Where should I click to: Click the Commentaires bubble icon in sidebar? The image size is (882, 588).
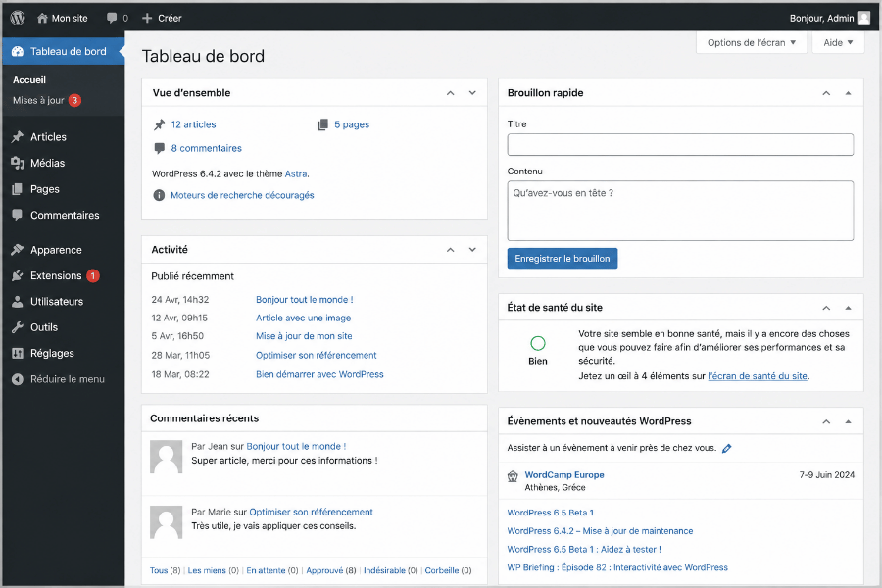pyautogui.click(x=18, y=215)
